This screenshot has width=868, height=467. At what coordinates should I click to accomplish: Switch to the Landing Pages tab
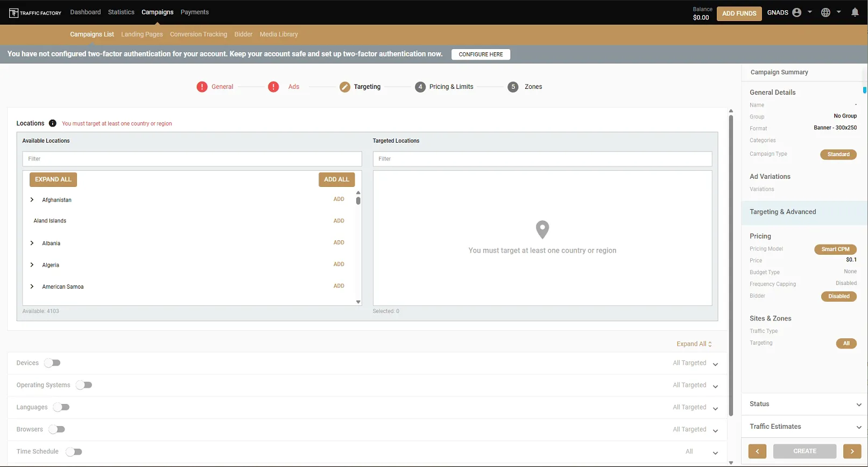[x=142, y=34]
